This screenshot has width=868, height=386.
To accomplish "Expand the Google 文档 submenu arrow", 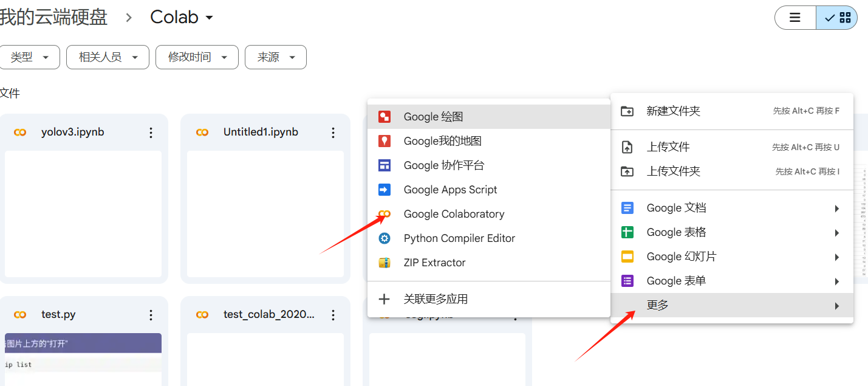I will [837, 209].
